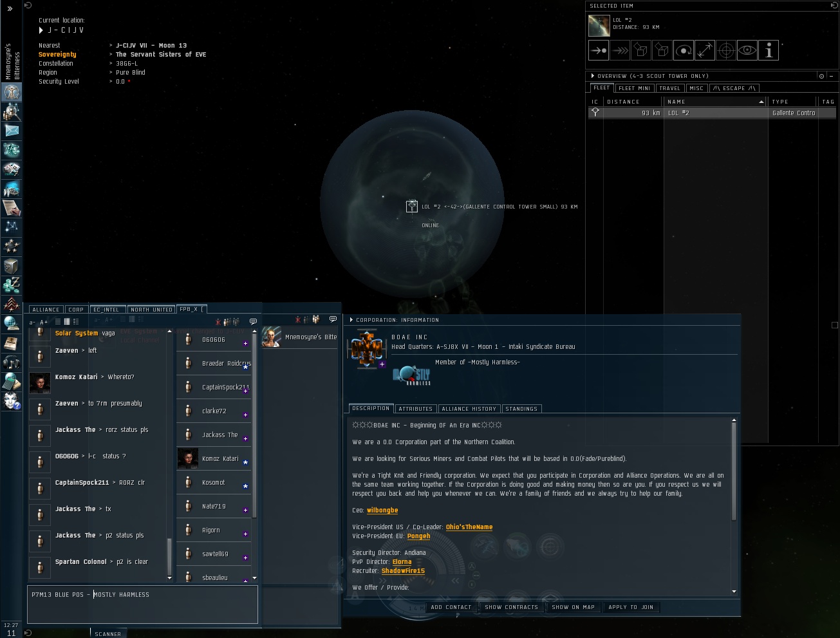
Task: Click the plus standing badge beside Nate719
Action: click(x=245, y=510)
